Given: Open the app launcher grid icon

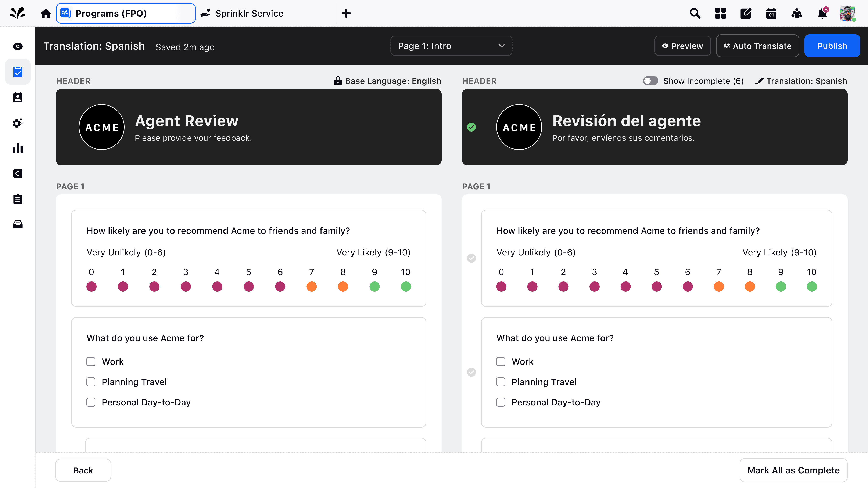Looking at the screenshot, I should point(720,14).
